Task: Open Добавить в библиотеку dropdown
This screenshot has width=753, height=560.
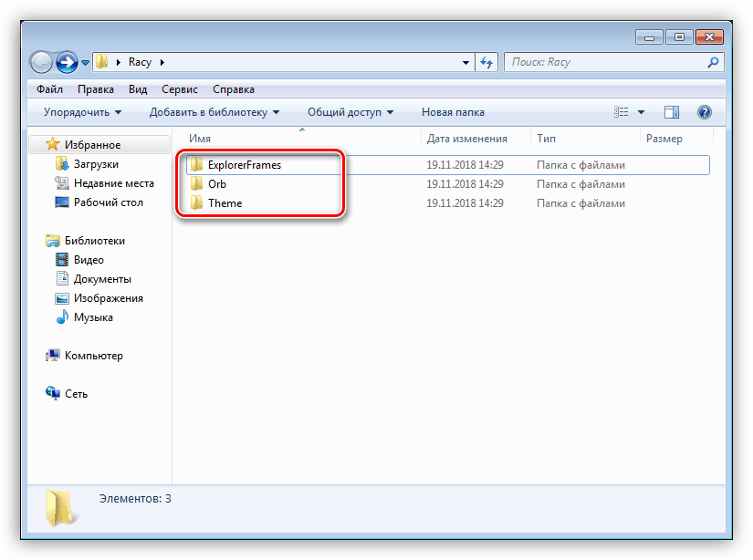Action: (214, 112)
